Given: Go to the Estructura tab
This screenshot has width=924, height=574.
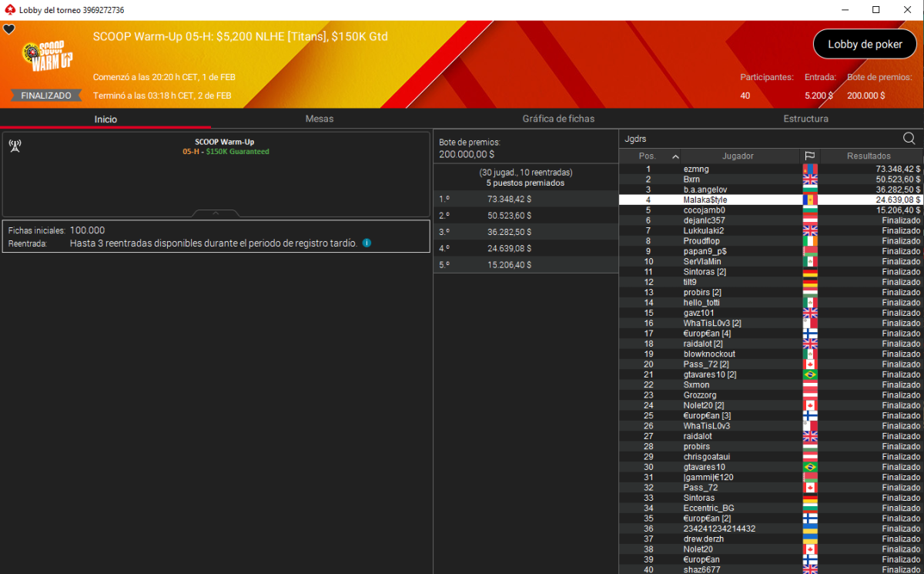Looking at the screenshot, I should tap(805, 119).
